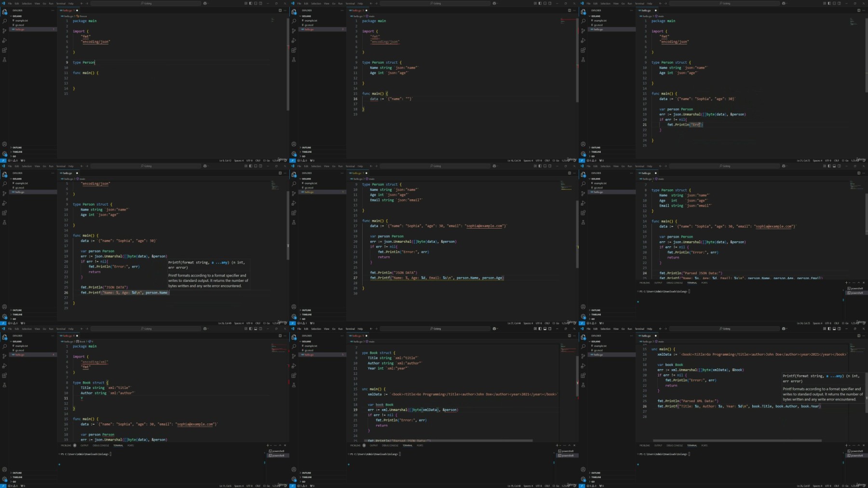Viewport: 868px width, 488px height.
Task: Open Explorer more actions in 'Parsed XML Data:' window
Action: [631, 335]
